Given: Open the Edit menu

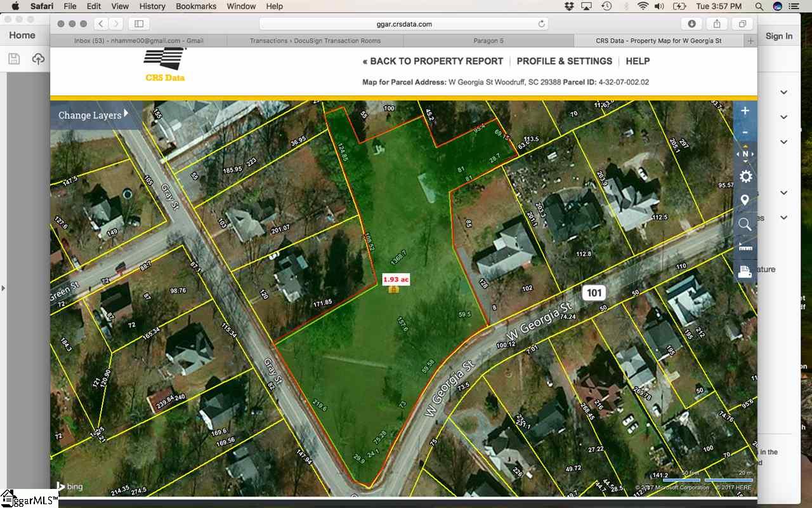Looking at the screenshot, I should click(94, 6).
